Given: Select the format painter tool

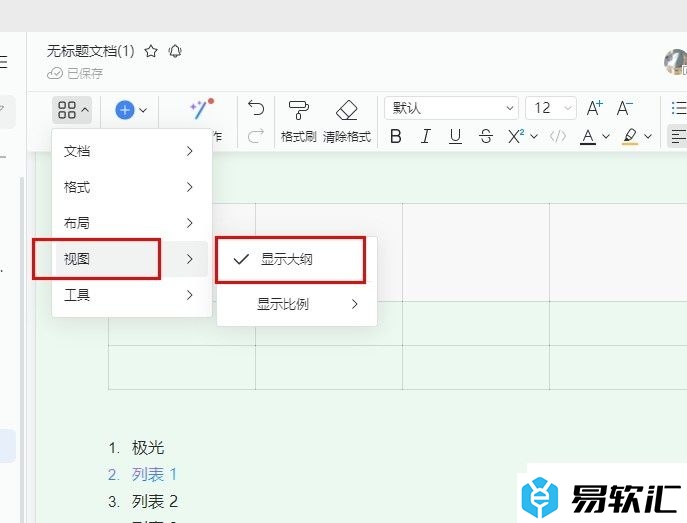Looking at the screenshot, I should click(298, 110).
